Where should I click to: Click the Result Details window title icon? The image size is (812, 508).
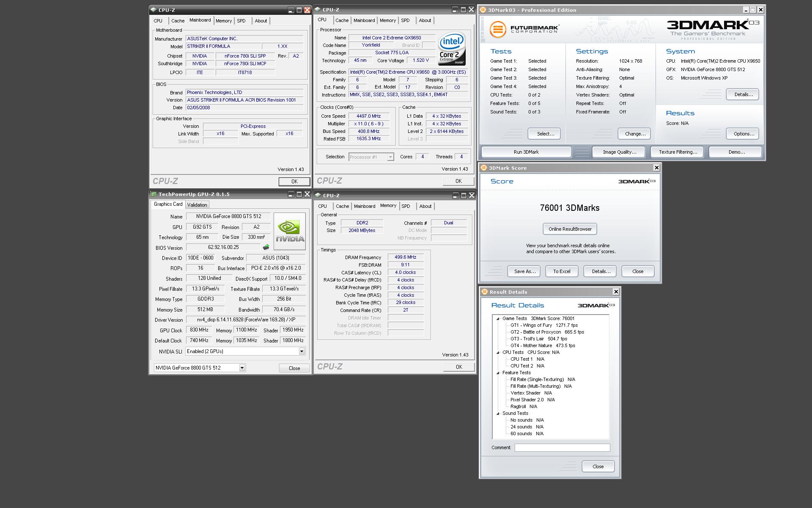pos(485,292)
